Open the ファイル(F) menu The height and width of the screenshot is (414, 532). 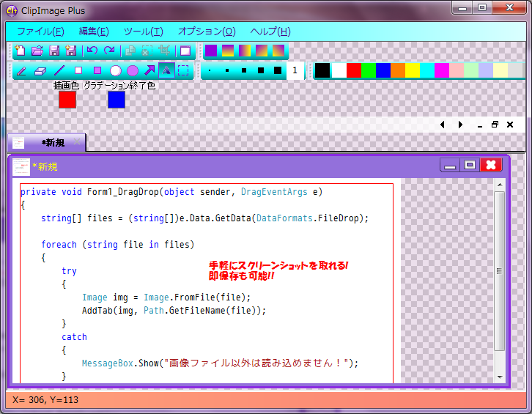point(40,32)
